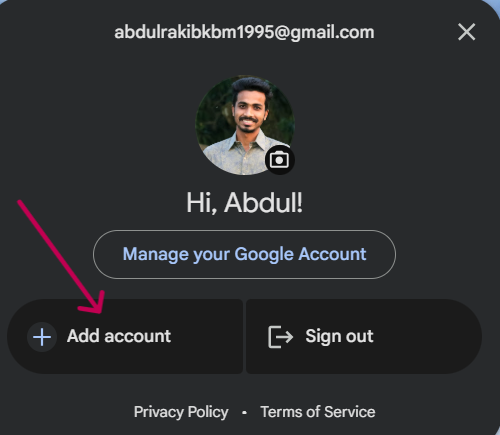The height and width of the screenshot is (435, 500).
Task: Click the dot separator between footer links
Action: point(244,413)
